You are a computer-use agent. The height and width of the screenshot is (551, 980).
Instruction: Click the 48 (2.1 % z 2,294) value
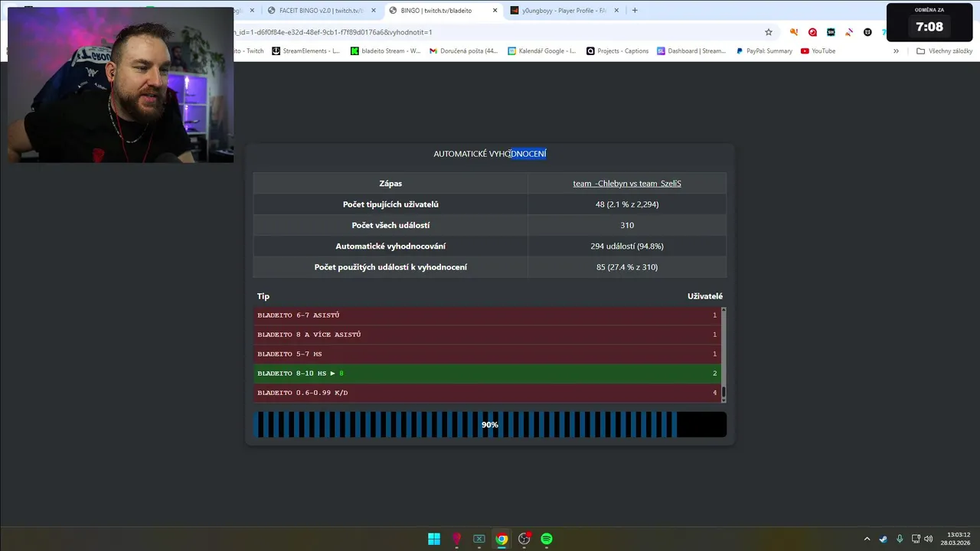(x=627, y=204)
